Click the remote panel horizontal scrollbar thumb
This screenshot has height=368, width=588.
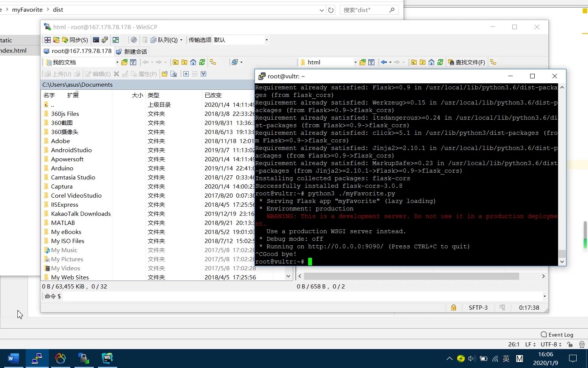[411, 276]
